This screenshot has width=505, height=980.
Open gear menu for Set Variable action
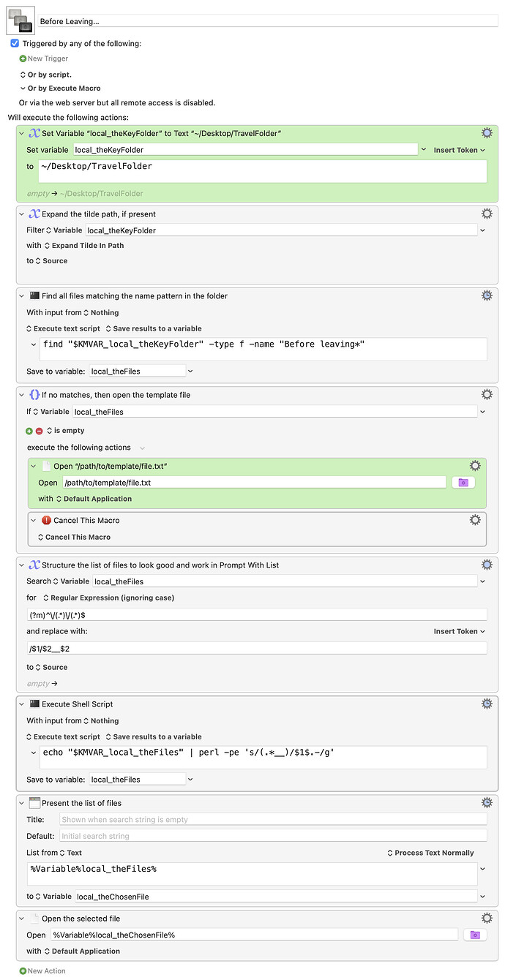(487, 133)
